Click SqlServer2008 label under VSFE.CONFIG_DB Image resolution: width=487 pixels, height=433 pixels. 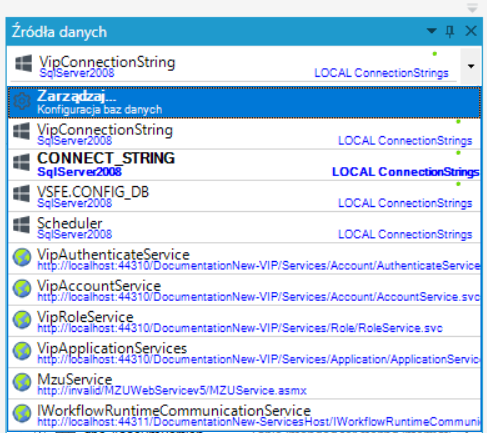tap(74, 203)
